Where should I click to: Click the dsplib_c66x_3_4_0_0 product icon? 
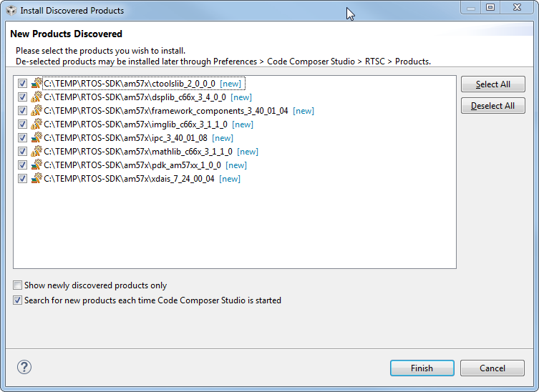[37, 97]
